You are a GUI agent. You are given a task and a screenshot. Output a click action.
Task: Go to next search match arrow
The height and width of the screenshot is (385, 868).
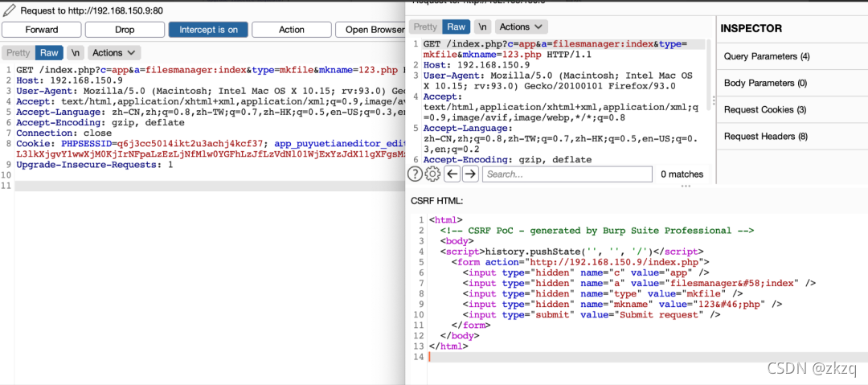[470, 174]
